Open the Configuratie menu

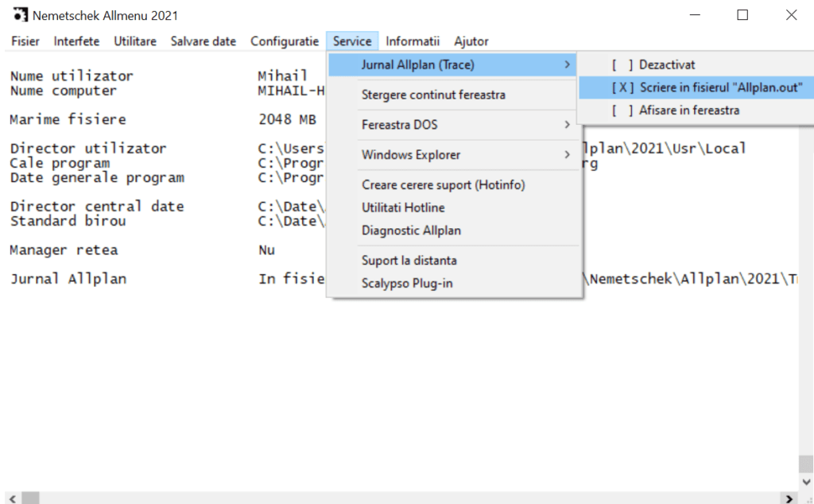tap(285, 41)
